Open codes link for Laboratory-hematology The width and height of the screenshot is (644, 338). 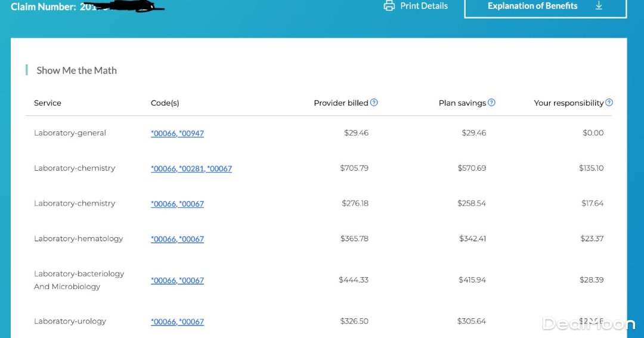177,239
